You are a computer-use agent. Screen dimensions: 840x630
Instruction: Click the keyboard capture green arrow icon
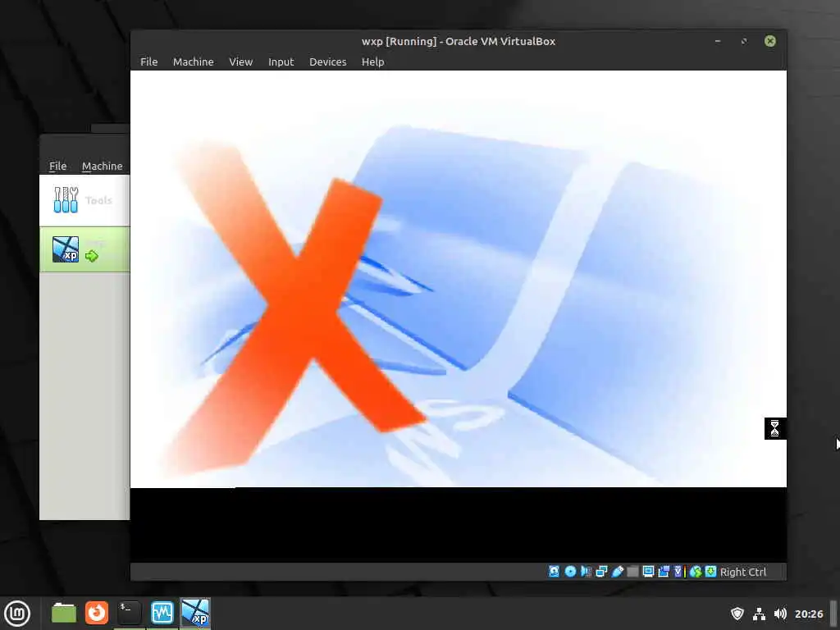[x=711, y=572]
